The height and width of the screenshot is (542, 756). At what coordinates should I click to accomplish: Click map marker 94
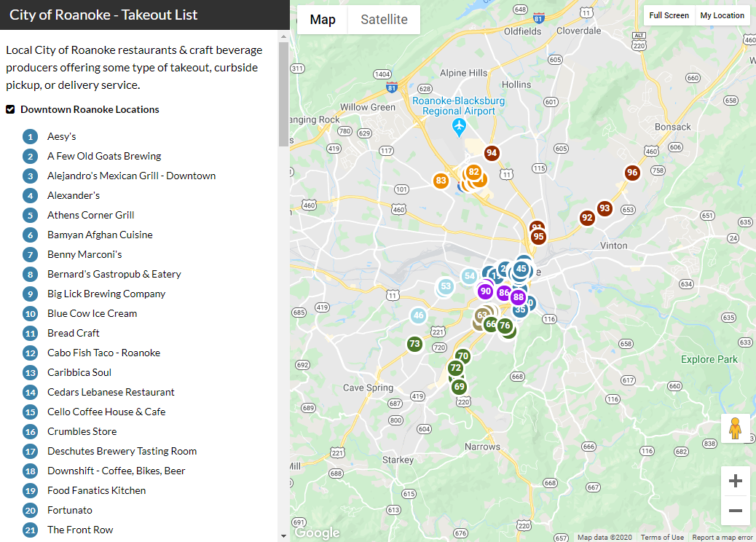(492, 153)
